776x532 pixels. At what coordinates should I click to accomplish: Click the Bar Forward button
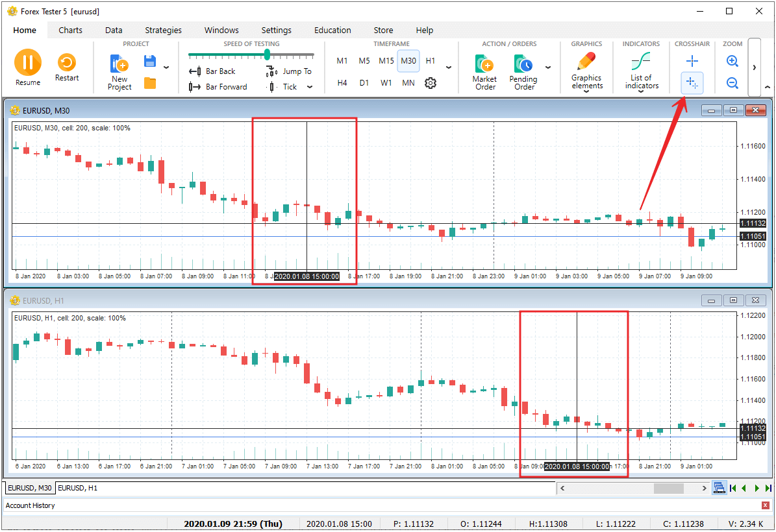pyautogui.click(x=219, y=87)
